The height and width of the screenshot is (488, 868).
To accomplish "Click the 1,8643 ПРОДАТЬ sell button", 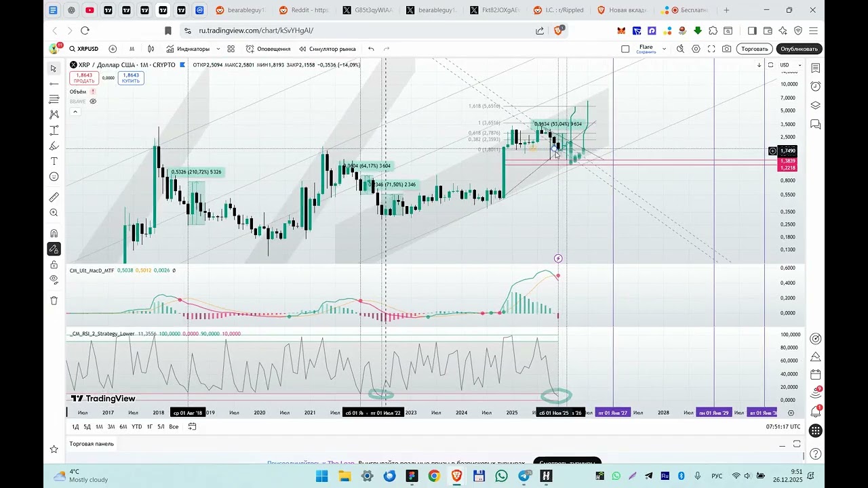I will [84, 78].
